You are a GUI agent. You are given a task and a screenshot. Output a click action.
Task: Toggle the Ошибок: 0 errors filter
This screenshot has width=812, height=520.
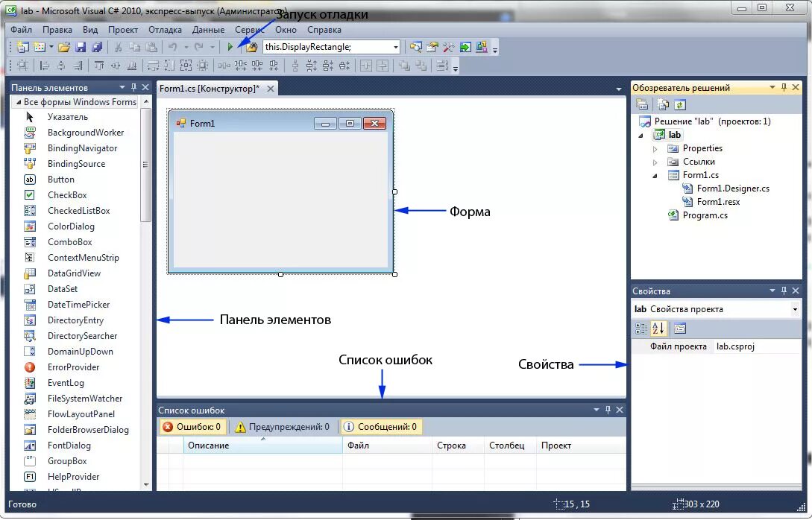[x=192, y=427]
